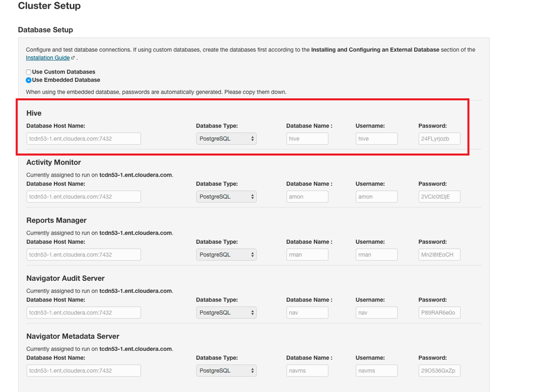The height and width of the screenshot is (392, 548).
Task: Click Navigator Metadata Server Database Name field
Action: pos(307,371)
